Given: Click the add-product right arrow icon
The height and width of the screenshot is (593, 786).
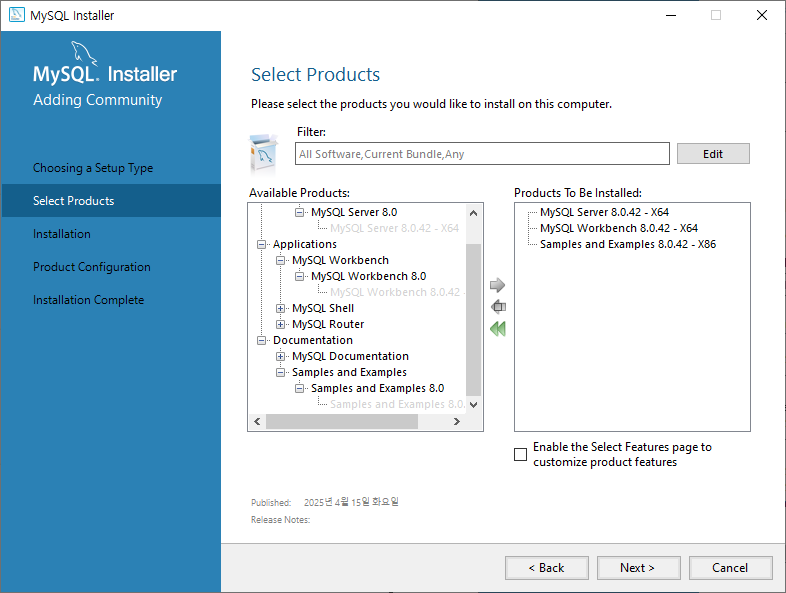Looking at the screenshot, I should point(497,285).
